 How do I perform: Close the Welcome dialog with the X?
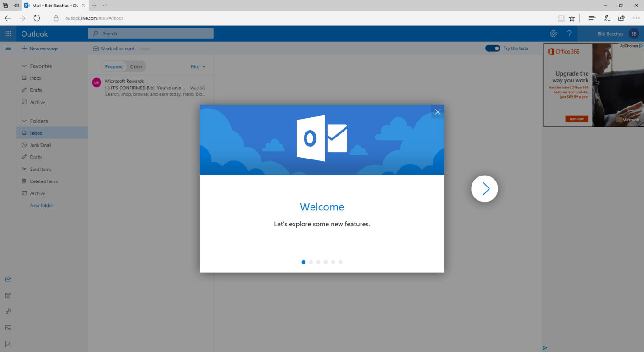coord(438,112)
